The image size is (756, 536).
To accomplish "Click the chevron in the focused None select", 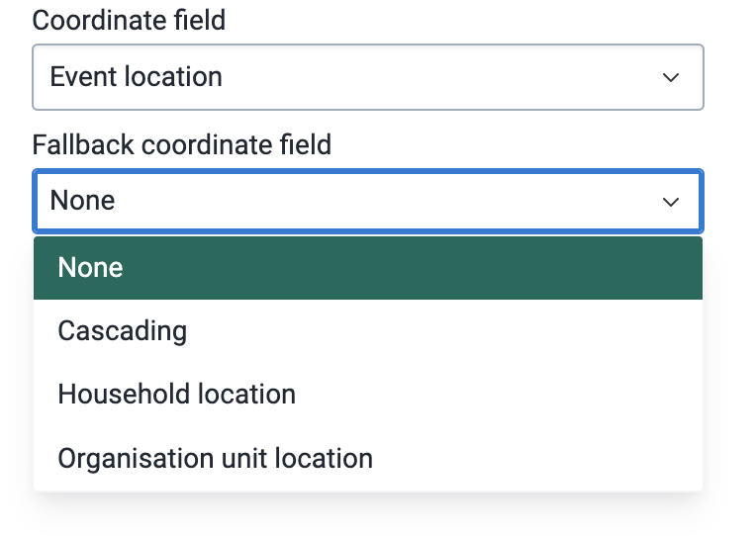I will [671, 202].
